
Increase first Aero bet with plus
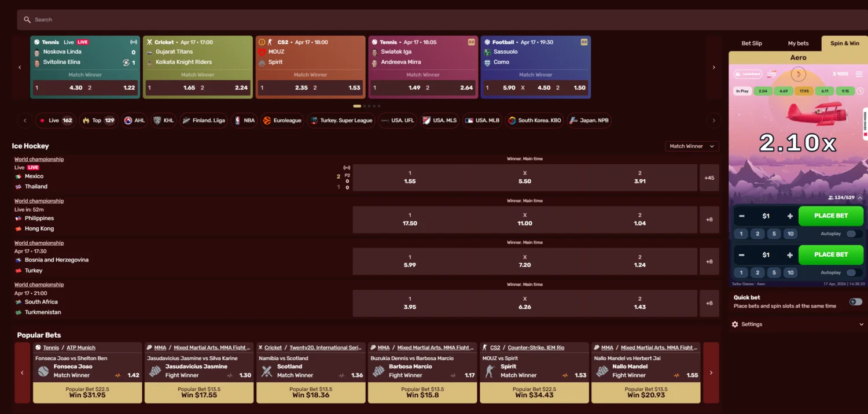[x=790, y=216]
